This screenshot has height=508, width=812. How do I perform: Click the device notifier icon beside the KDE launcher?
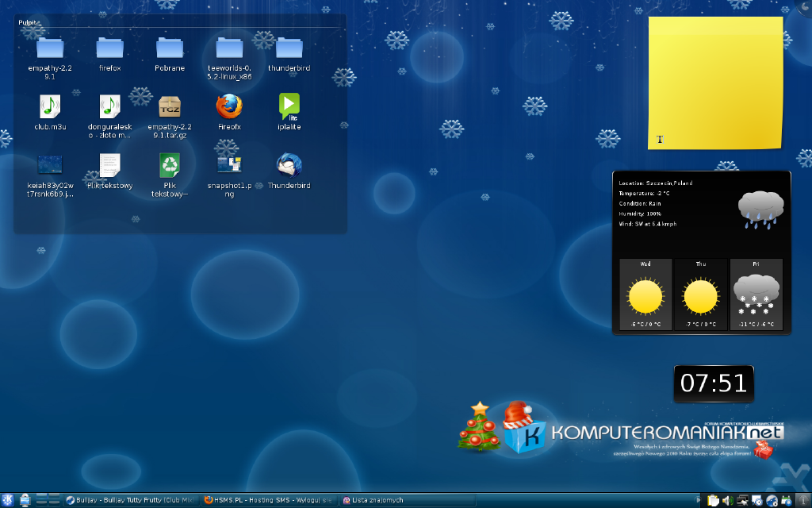[25, 500]
